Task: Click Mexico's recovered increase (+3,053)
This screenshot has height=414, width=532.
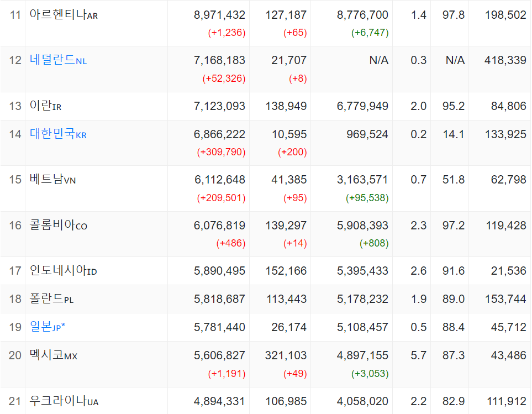Action: click(370, 374)
